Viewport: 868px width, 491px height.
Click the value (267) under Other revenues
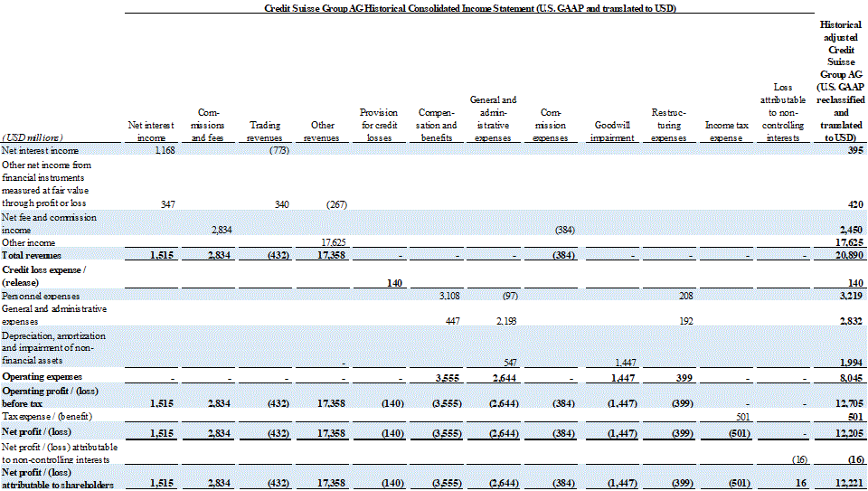click(x=336, y=204)
